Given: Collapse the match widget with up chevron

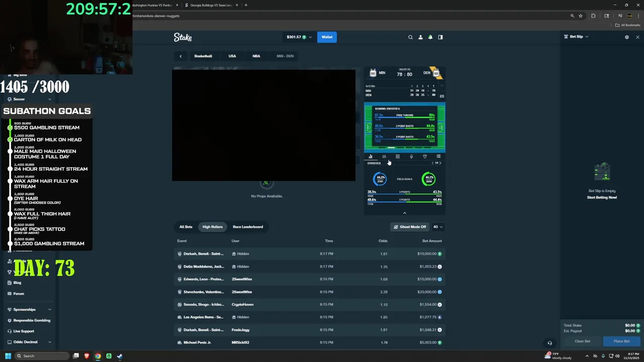Looking at the screenshot, I should coord(405,213).
